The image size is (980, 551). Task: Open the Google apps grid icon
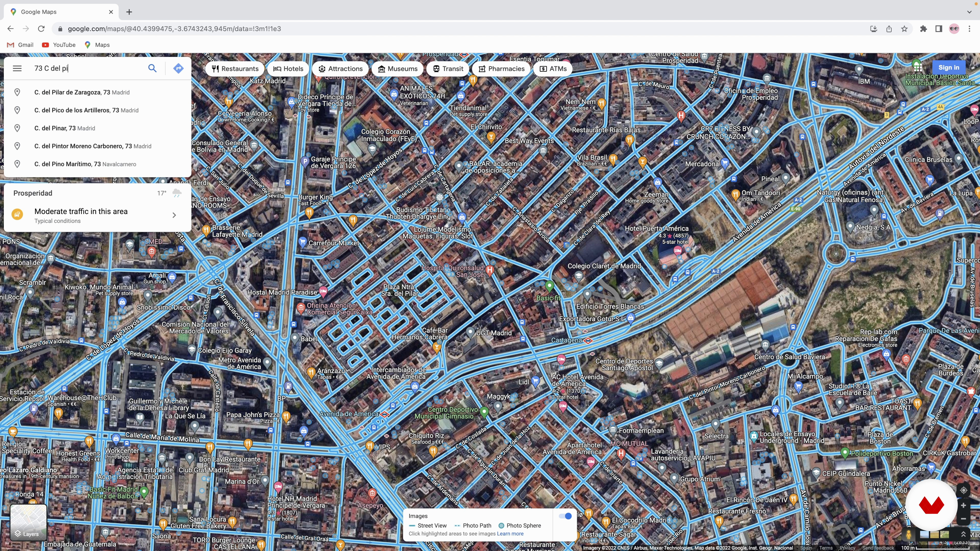coord(918,67)
